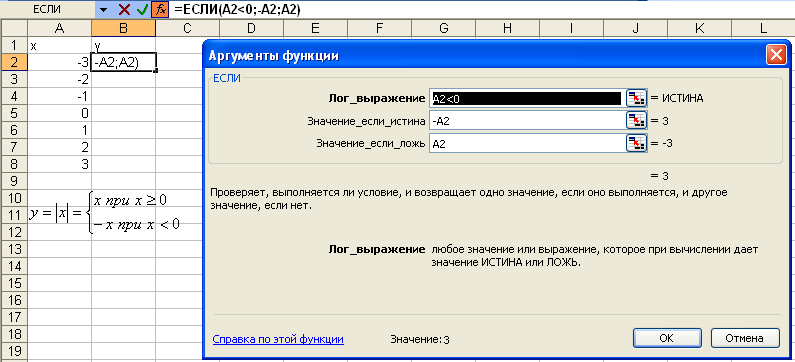The width and height of the screenshot is (795, 362).
Task: Collapse dialog button beside Значение_если_ложь field
Action: pos(636,143)
